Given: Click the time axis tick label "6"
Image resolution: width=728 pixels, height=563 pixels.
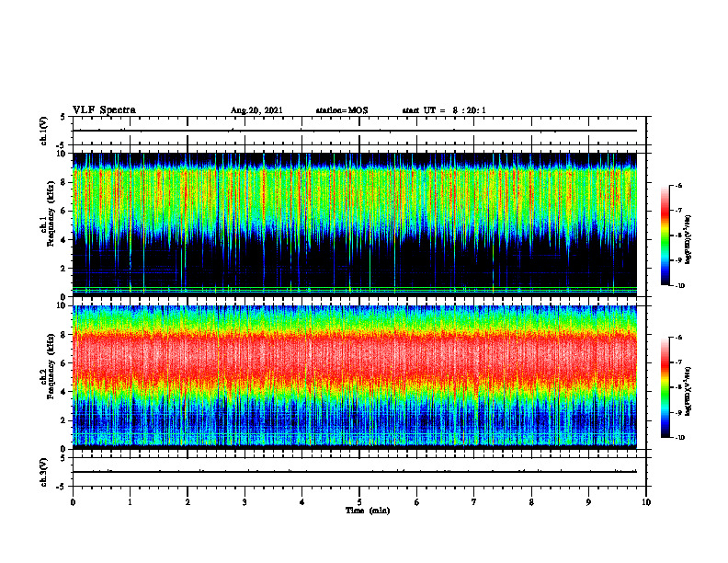Looking at the screenshot, I should (x=417, y=502).
